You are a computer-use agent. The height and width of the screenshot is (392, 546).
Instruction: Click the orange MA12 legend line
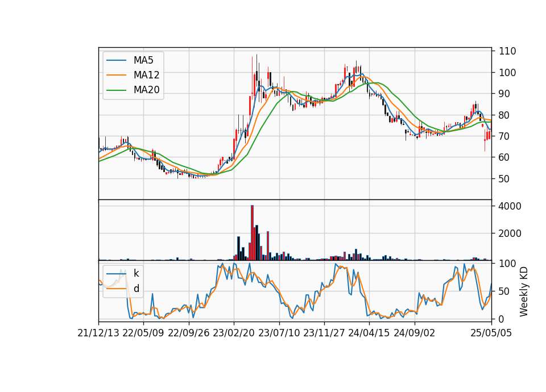pyautogui.click(x=116, y=75)
